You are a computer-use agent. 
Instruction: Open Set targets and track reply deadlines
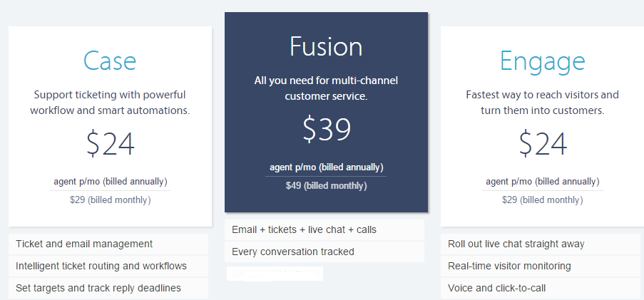[108, 288]
